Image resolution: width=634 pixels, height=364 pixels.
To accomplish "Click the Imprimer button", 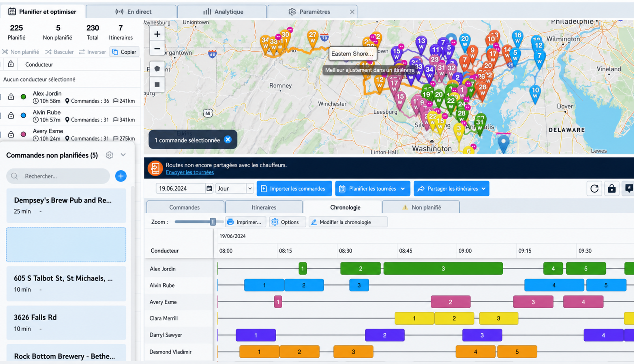I will (x=245, y=222).
